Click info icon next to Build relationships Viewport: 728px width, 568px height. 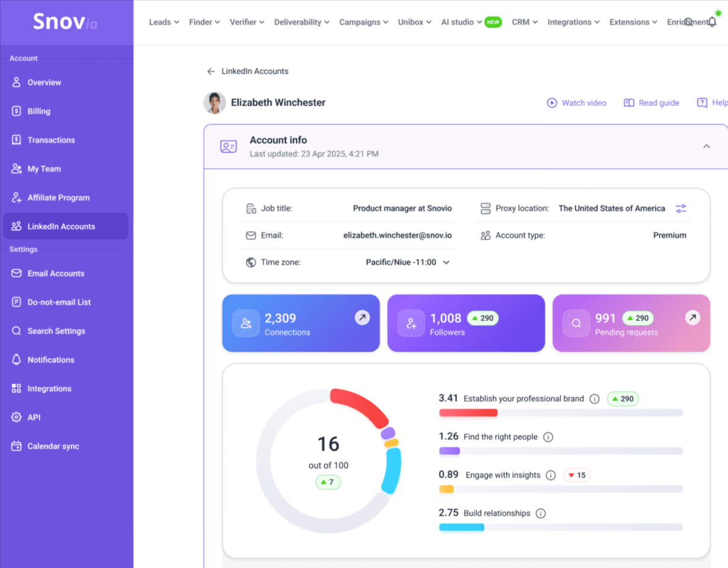[x=541, y=513]
